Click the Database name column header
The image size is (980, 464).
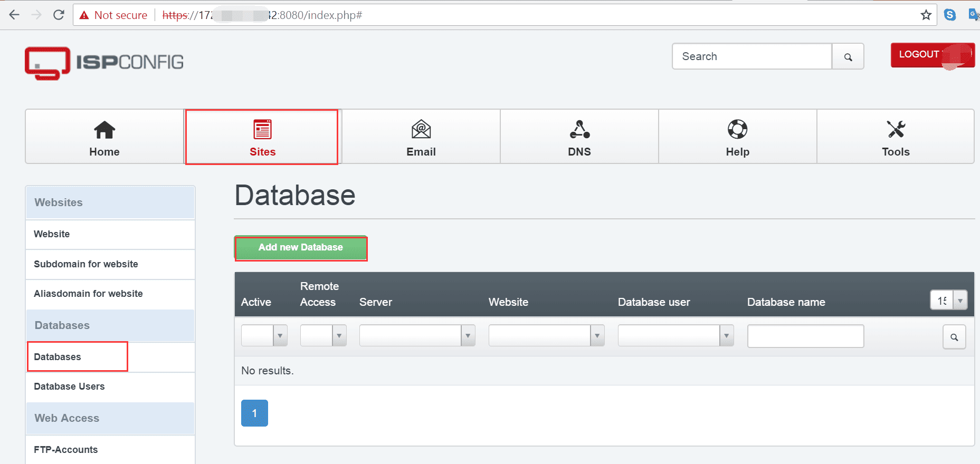click(786, 302)
